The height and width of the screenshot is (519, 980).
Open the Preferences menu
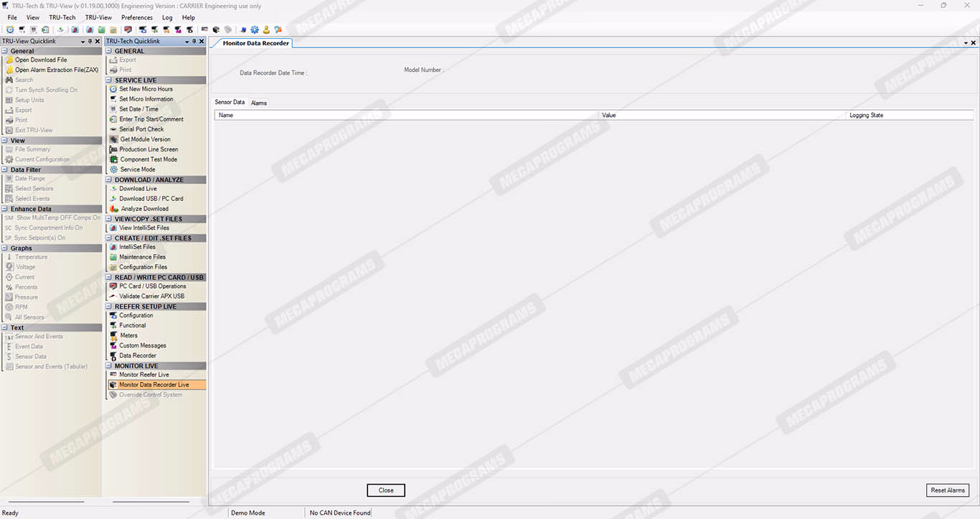tap(136, 17)
